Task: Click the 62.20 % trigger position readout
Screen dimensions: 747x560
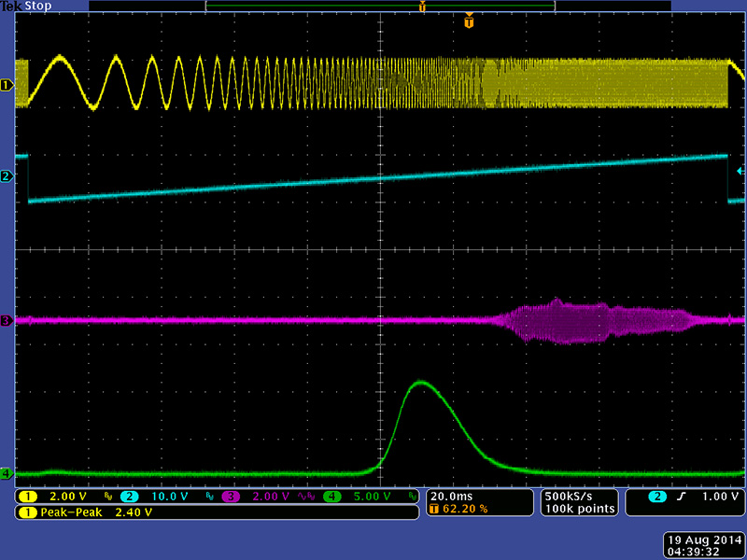Action: coord(458,509)
